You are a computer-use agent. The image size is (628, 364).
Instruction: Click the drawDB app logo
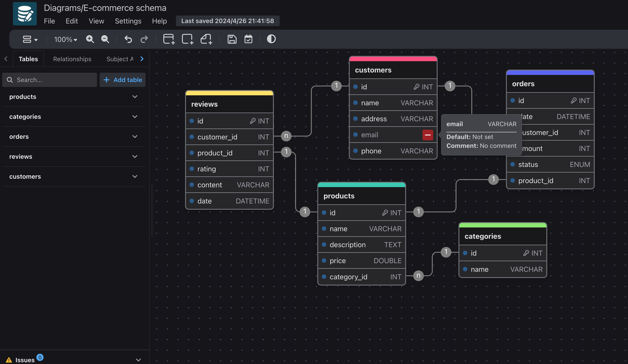(25, 14)
